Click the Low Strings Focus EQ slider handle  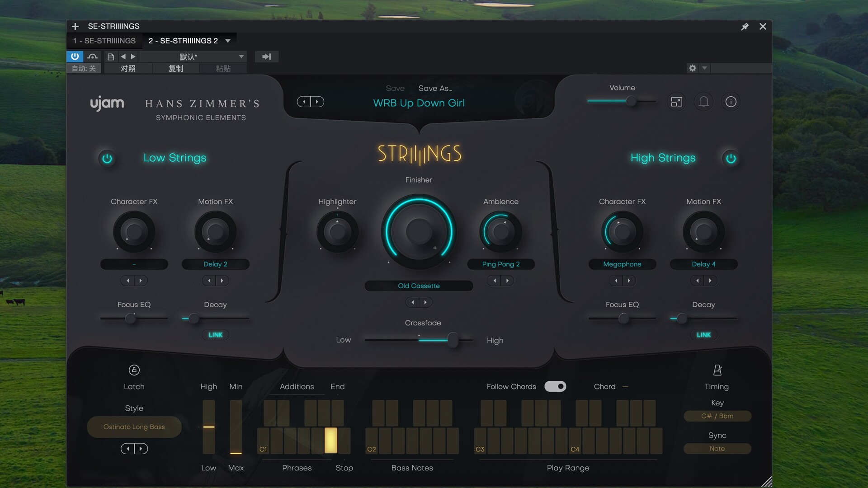pos(131,319)
